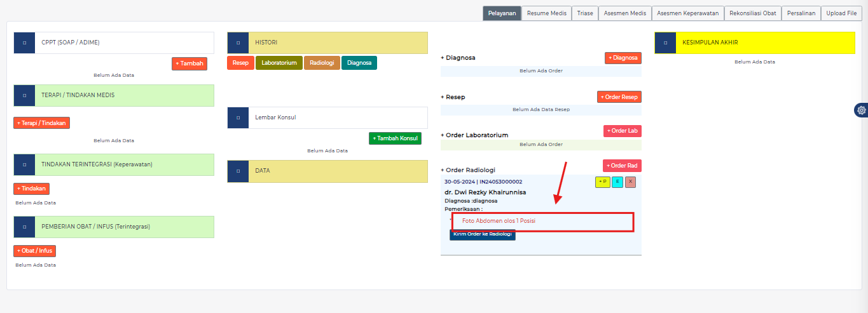Click the + Order Resep button
This screenshot has width=868, height=313.
(x=619, y=97)
